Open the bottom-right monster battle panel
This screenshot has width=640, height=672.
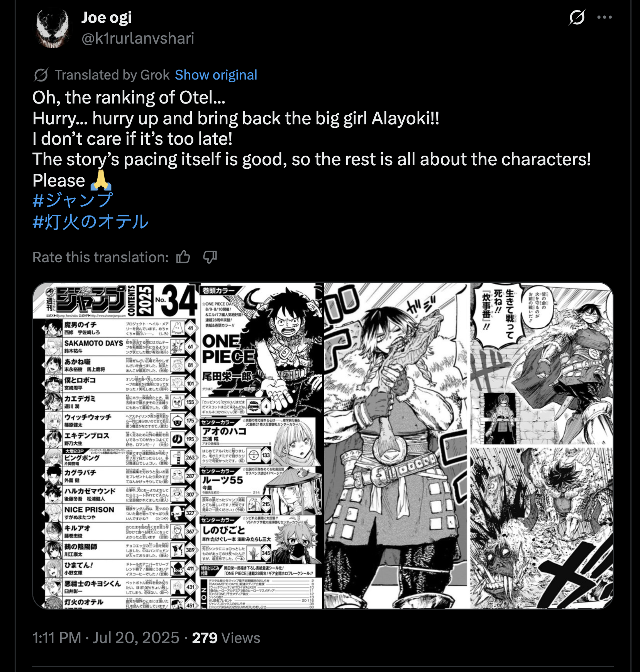pos(542,528)
